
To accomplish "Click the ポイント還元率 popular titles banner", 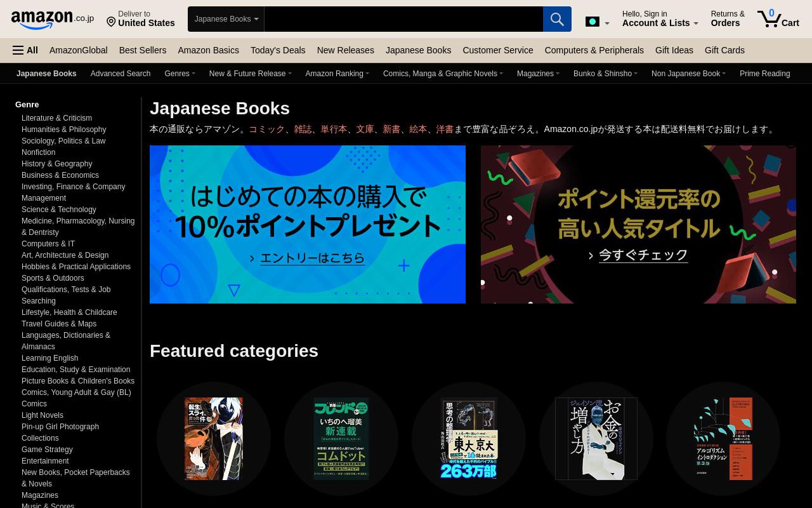I will click(638, 224).
